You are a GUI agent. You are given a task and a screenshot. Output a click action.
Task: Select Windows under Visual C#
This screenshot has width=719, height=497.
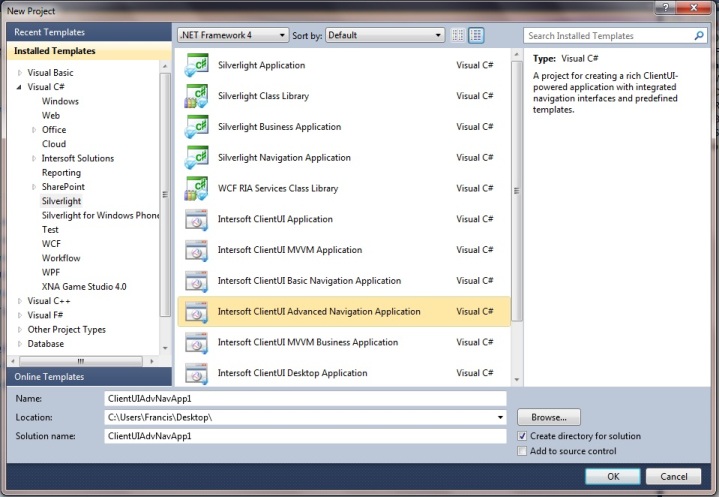(60, 101)
